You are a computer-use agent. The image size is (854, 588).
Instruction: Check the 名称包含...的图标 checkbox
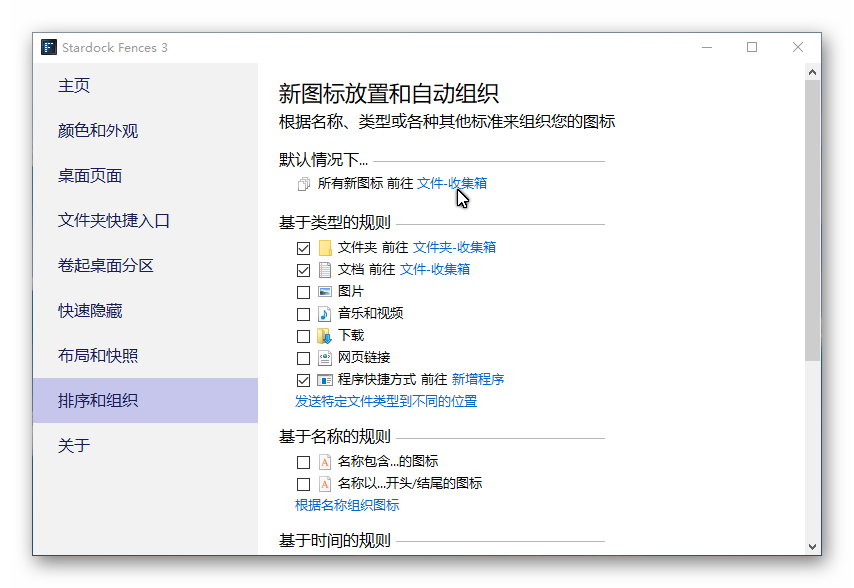click(303, 462)
